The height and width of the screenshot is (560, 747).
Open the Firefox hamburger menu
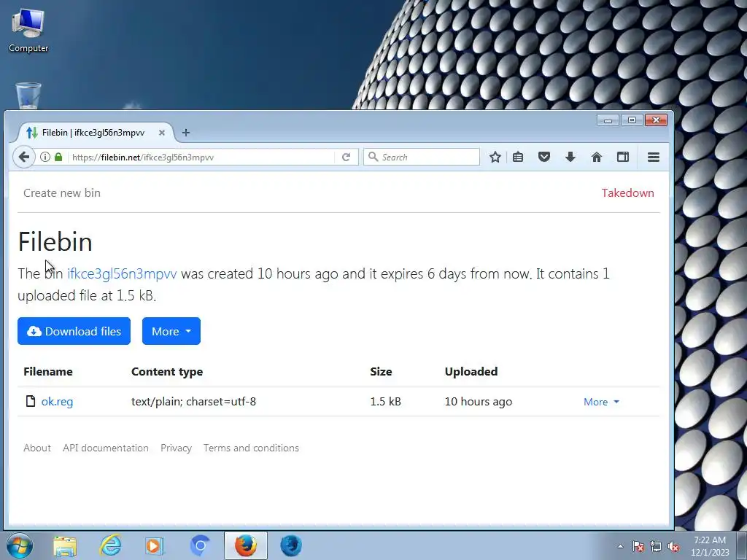coord(654,157)
